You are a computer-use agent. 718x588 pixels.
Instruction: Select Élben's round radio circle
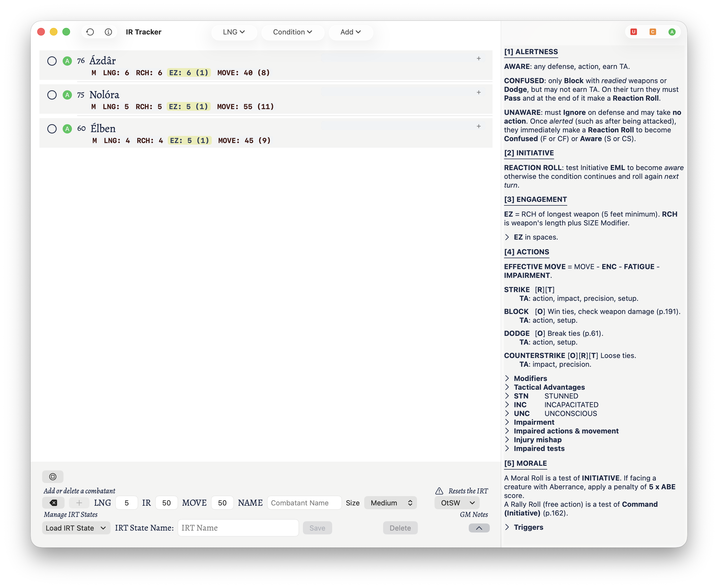click(52, 129)
